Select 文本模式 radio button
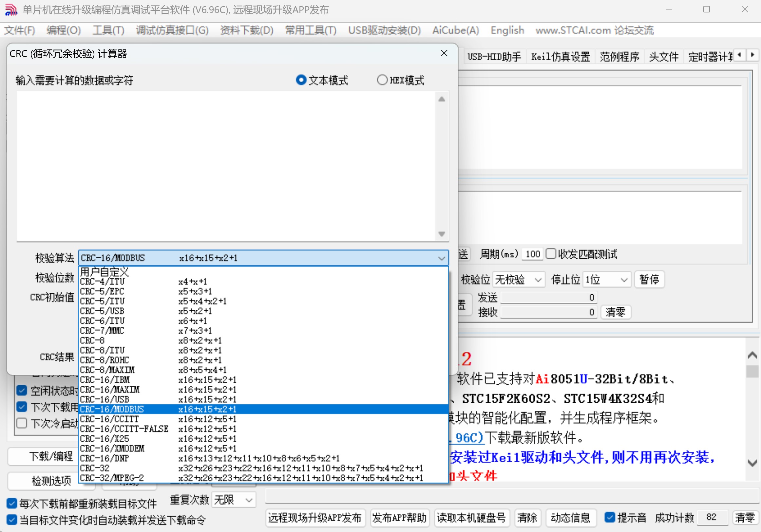The height and width of the screenshot is (532, 761). (301, 80)
